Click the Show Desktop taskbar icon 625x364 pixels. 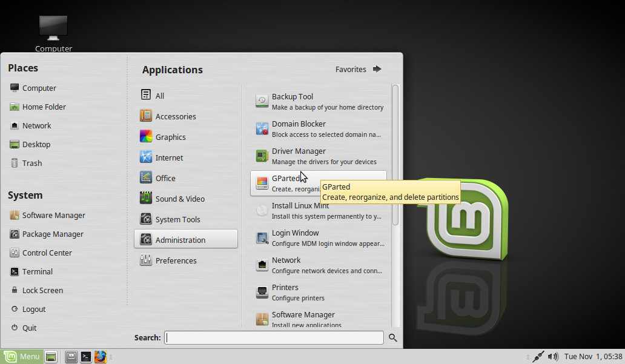pos(51,357)
